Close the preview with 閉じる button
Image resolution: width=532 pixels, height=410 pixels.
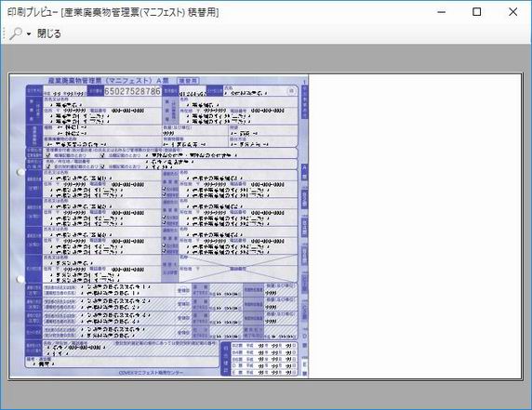[x=49, y=33]
